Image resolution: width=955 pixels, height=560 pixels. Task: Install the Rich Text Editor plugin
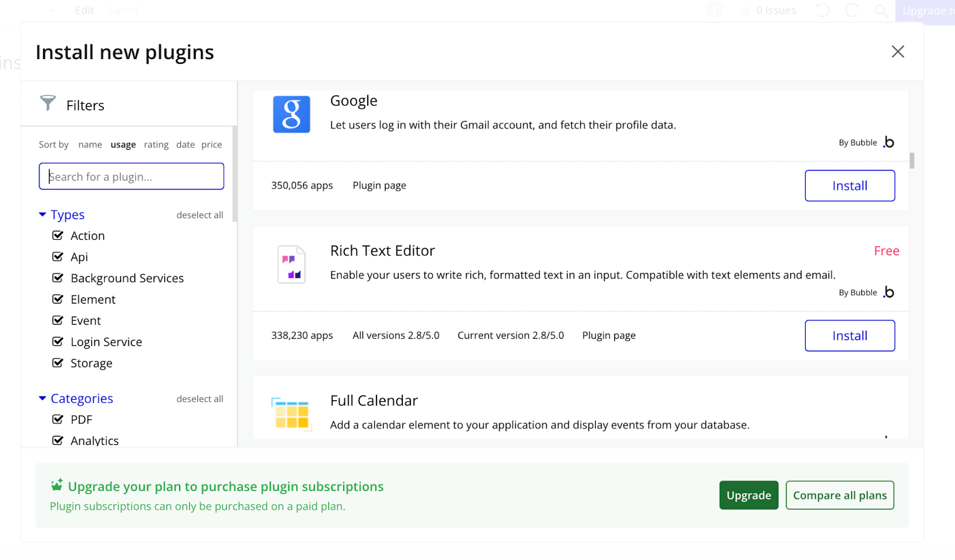point(849,336)
